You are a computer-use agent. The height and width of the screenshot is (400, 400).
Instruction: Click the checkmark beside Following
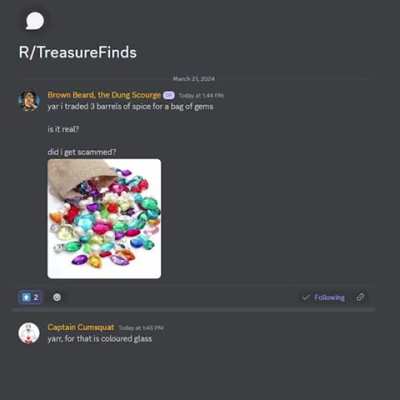coord(306,297)
